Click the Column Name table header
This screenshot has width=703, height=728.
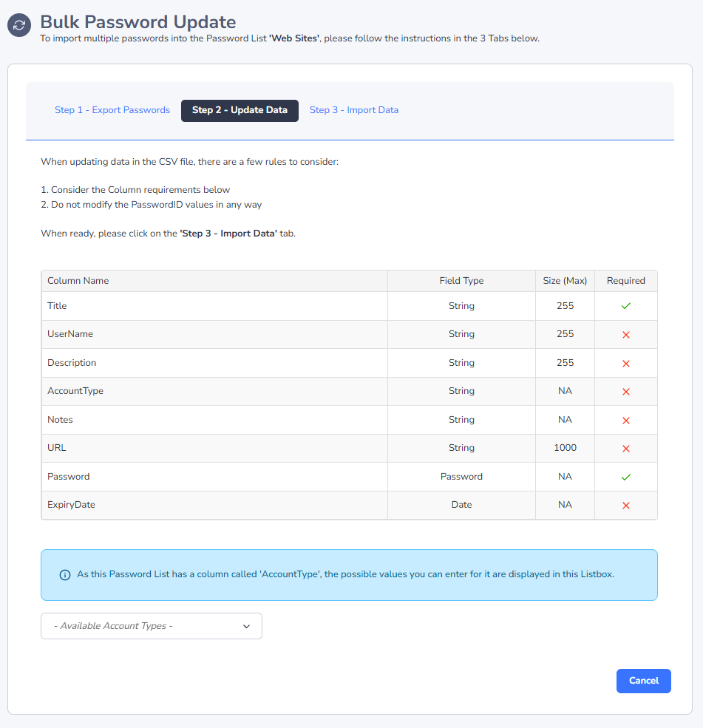(78, 281)
